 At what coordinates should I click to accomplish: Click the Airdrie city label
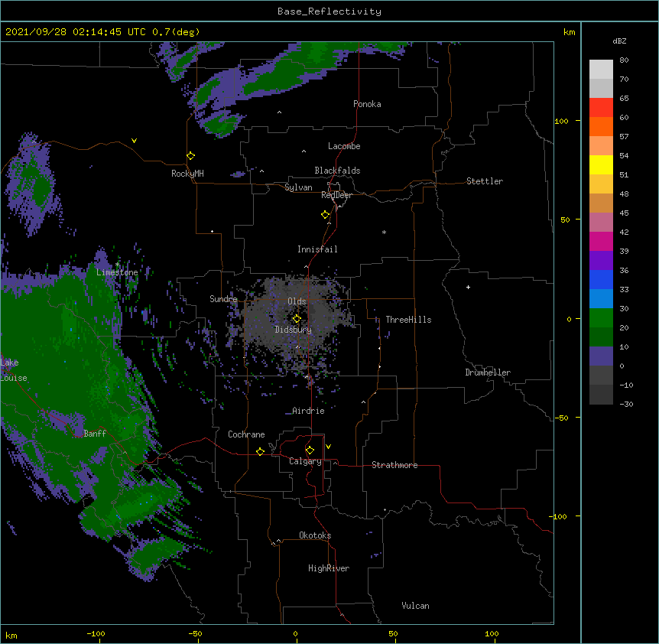point(308,411)
